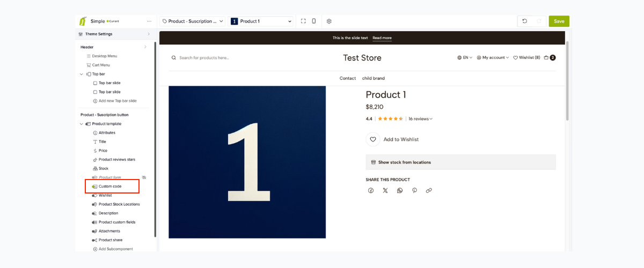Click the sidebar vertical scrollbar

[155, 139]
